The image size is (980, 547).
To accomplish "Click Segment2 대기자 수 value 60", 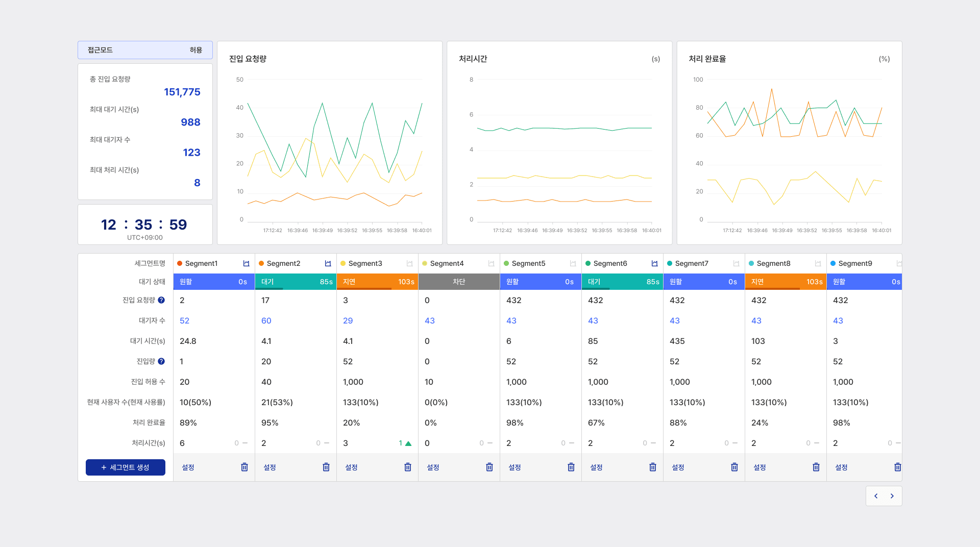I will [x=266, y=320].
